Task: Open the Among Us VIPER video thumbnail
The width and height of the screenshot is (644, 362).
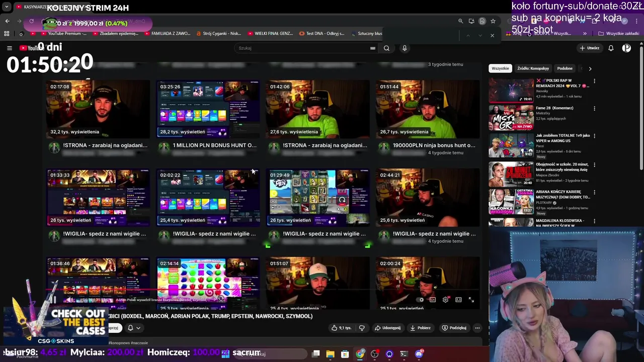Action: tap(511, 146)
